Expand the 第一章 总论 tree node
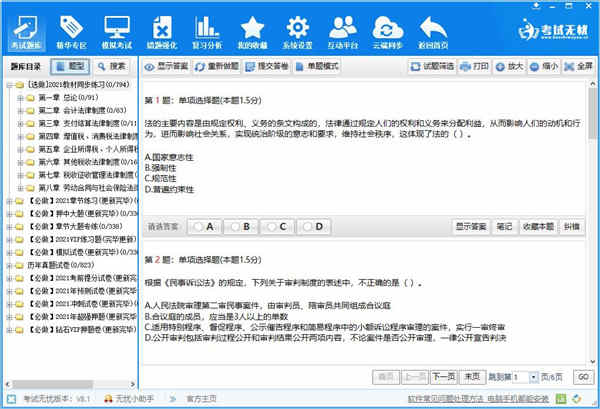 point(20,98)
